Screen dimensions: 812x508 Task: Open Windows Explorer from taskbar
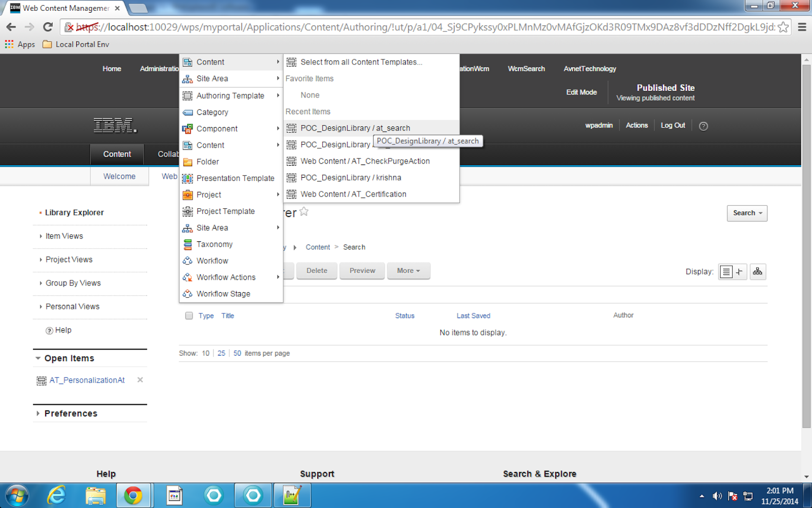pos(95,495)
